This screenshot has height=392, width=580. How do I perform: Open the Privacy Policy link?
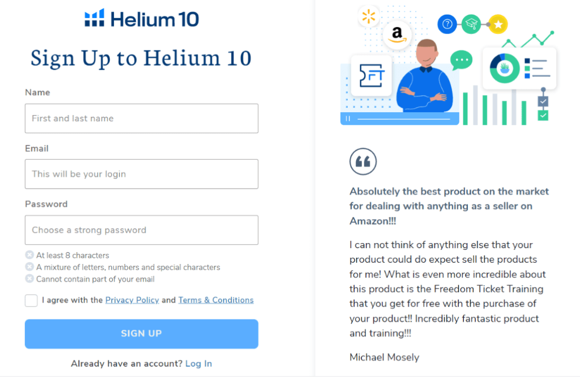(132, 300)
